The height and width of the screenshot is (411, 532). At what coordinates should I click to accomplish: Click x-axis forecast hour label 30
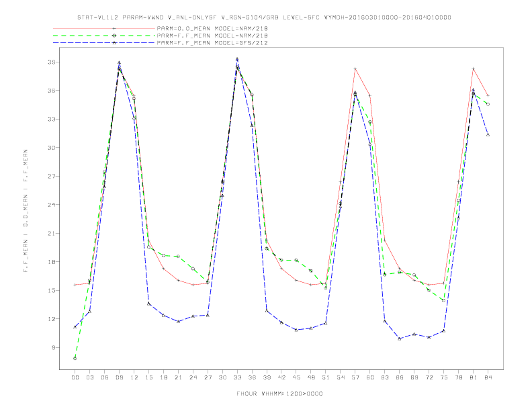coord(222,377)
